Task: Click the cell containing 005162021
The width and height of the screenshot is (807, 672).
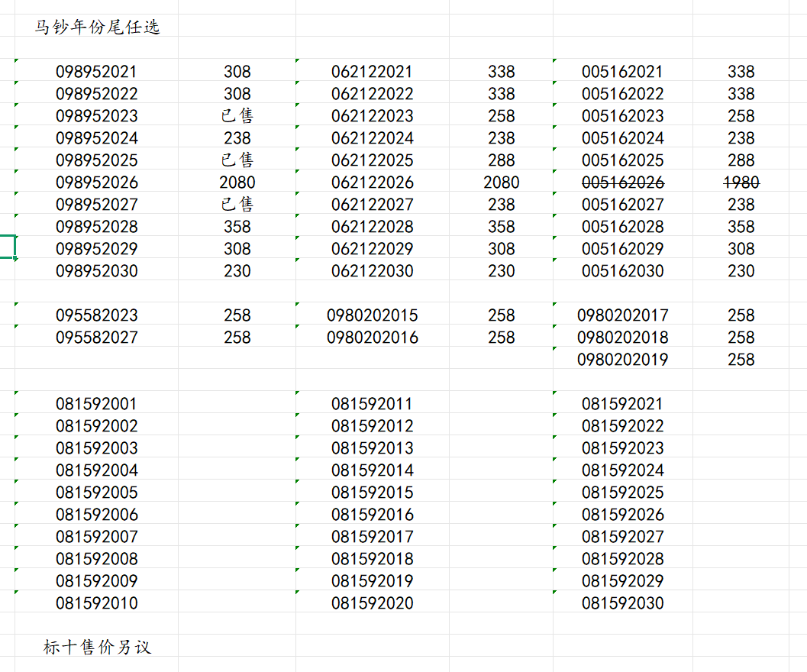Action: tap(623, 72)
